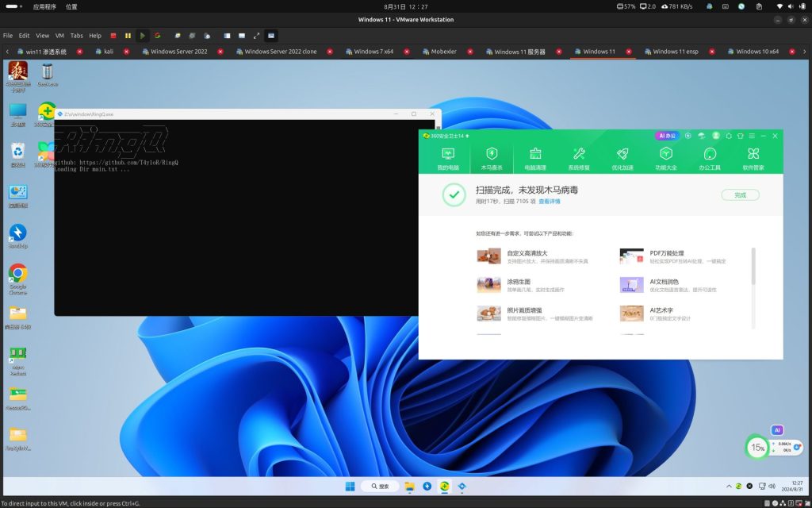Select the Recycle Bin desktop icon
Screen dimensions: 812x508
click(x=17, y=155)
